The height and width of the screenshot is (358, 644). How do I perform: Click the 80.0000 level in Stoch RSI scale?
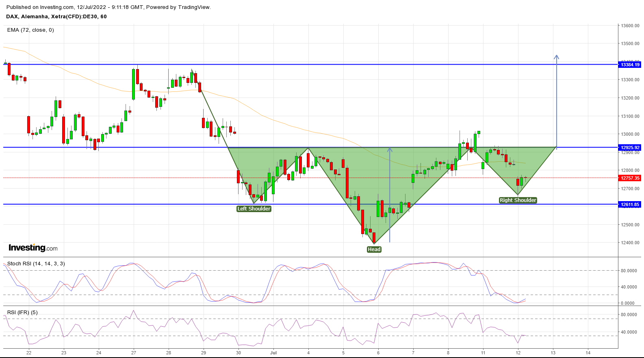(629, 271)
